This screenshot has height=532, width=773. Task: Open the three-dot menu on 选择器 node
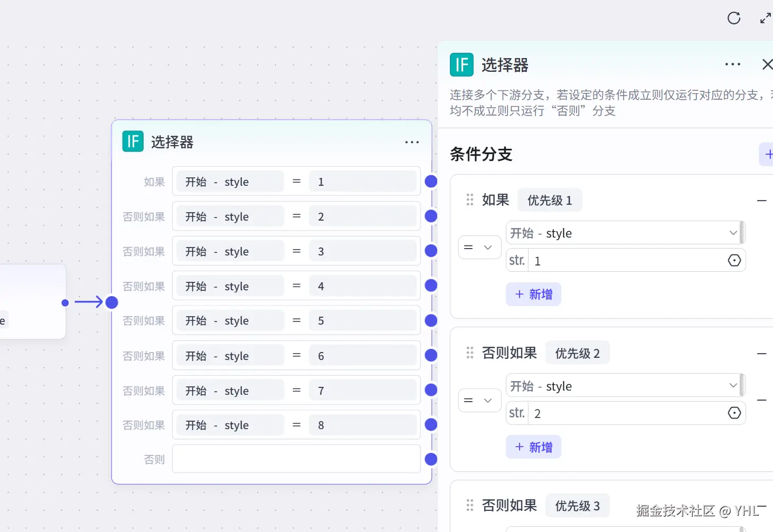(412, 142)
